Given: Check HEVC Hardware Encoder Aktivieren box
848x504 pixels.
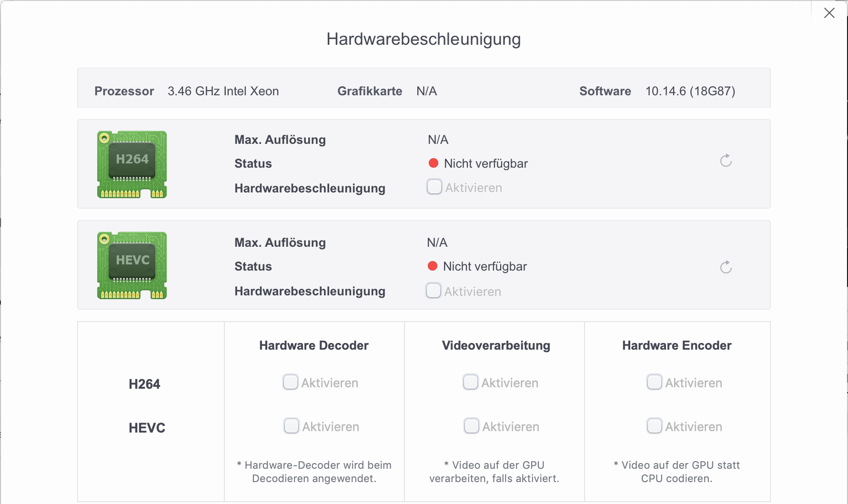Looking at the screenshot, I should (654, 426).
